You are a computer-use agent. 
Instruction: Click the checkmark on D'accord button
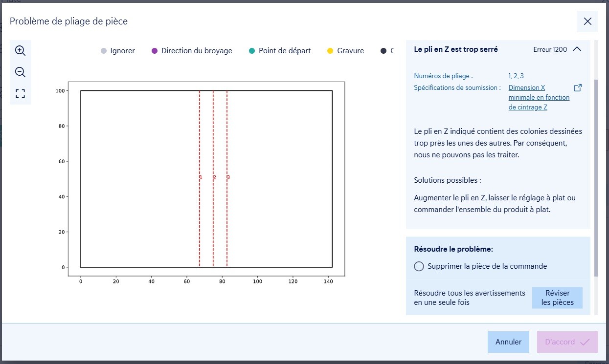coord(585,342)
